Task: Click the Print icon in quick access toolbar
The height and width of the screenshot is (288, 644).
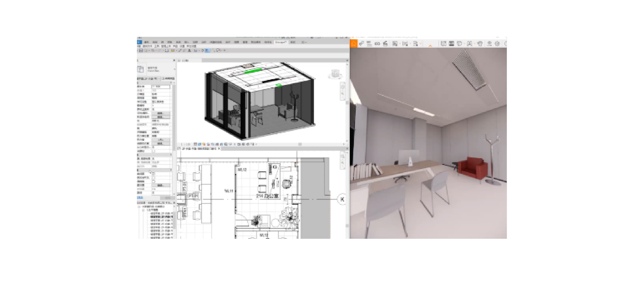Action: 167,51
